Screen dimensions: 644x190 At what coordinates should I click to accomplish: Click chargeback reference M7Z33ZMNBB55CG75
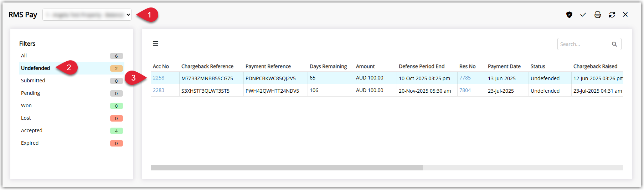[207, 78]
